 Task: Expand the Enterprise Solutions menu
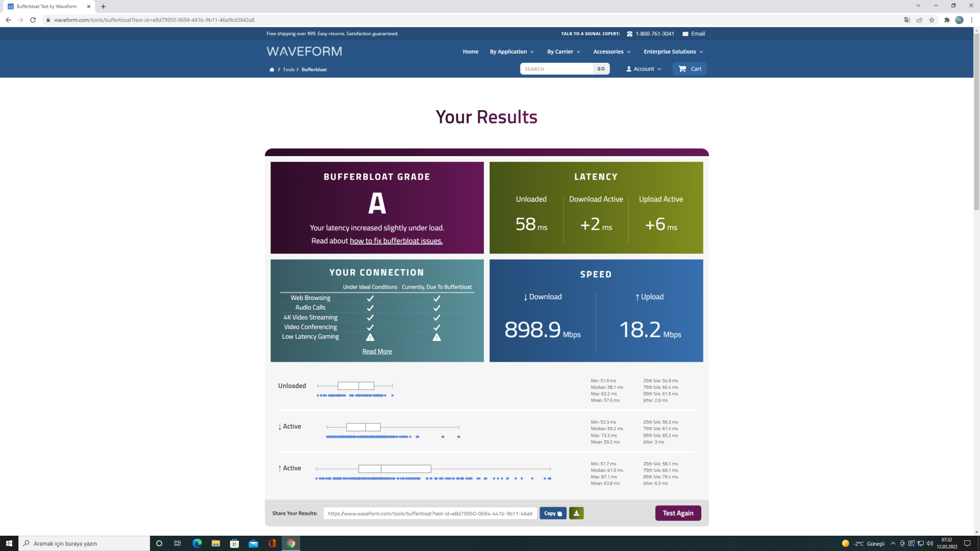tap(673, 52)
